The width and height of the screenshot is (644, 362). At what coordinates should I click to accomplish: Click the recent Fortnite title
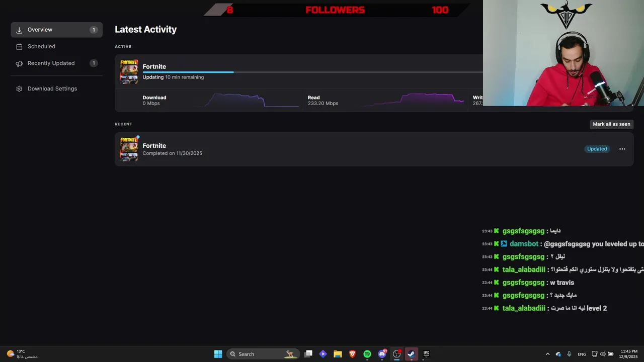154,146
